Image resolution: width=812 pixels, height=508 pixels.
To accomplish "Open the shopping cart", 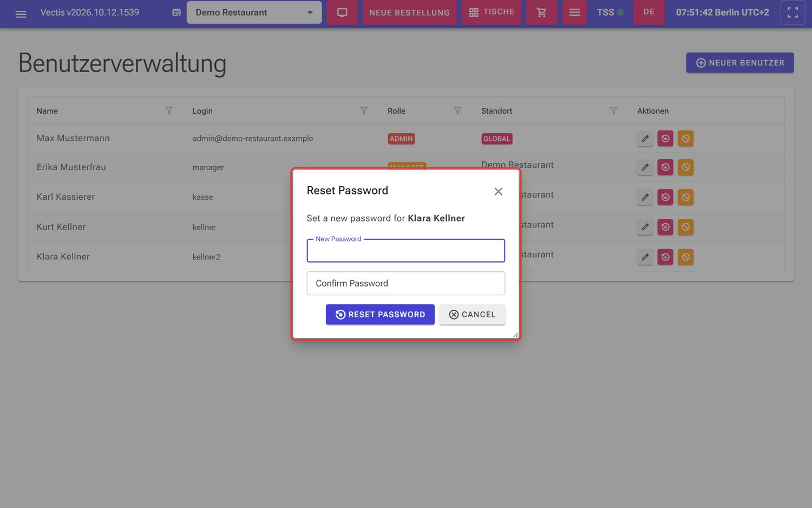I will pos(541,12).
